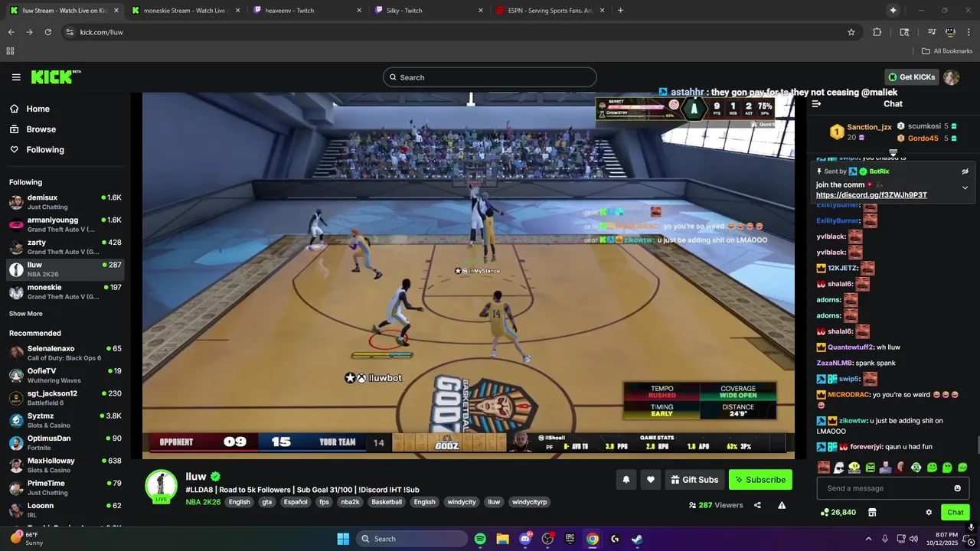Open chat settings gear
The width and height of the screenshot is (980, 551).
[x=929, y=512]
